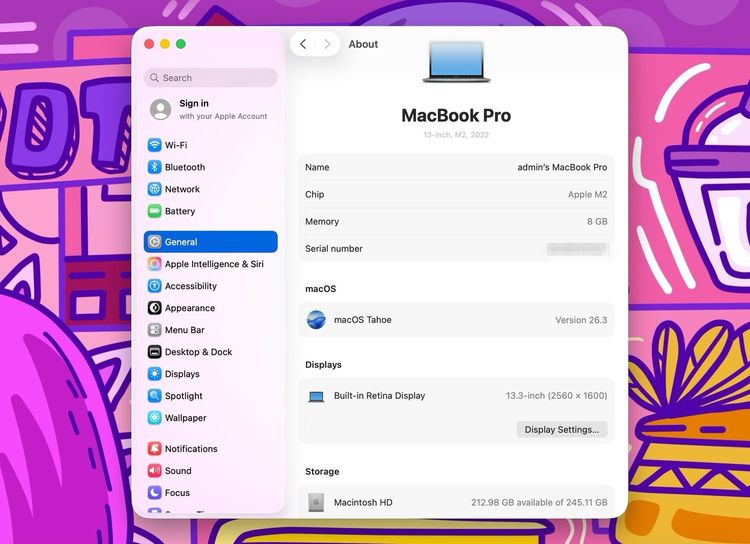Click the yellow minimize window button
This screenshot has height=544, width=750.
(165, 44)
